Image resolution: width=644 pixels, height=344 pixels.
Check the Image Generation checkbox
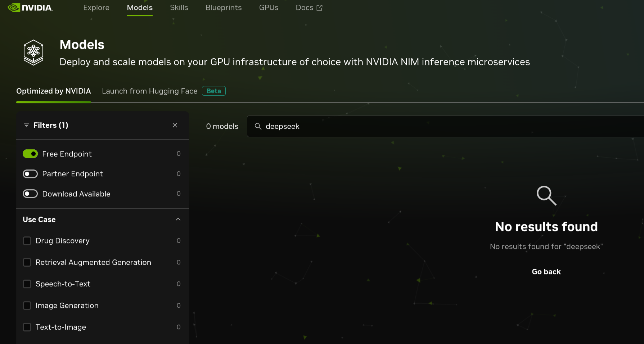pos(27,305)
